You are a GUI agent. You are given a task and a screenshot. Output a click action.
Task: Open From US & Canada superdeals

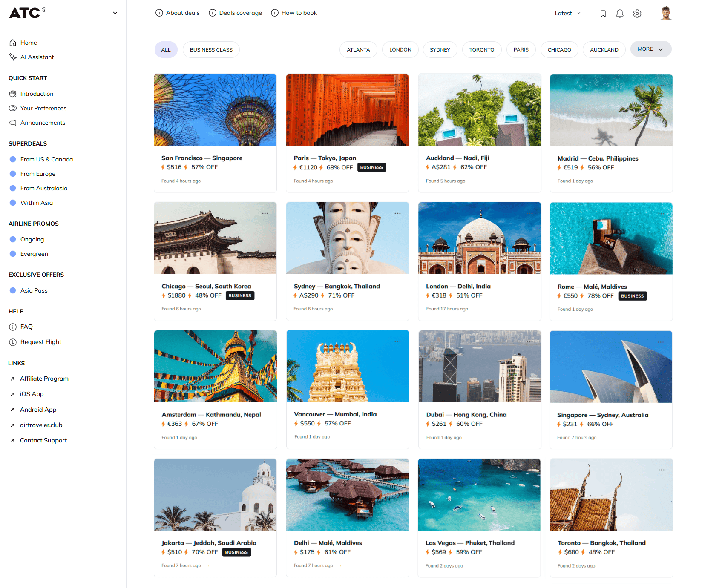[x=46, y=159]
